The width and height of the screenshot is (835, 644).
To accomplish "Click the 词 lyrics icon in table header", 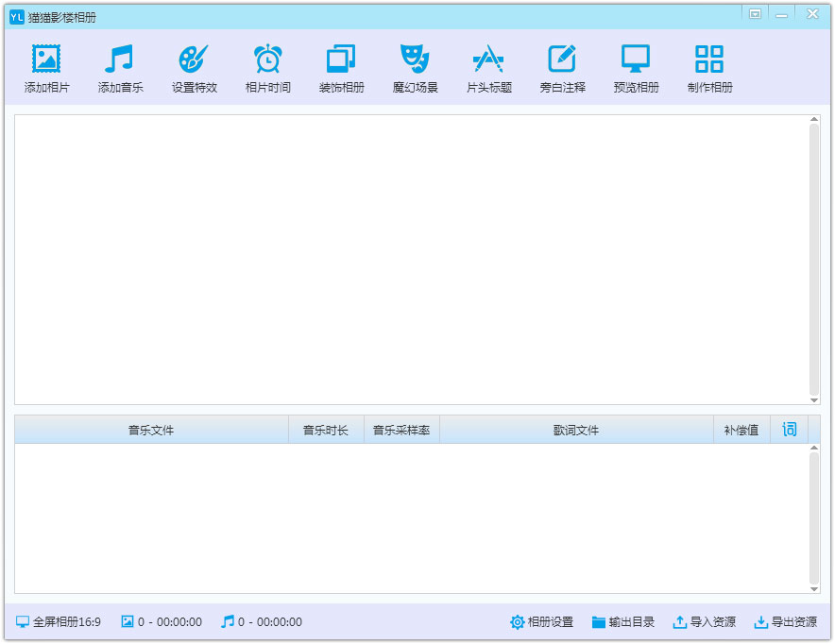I will pyautogui.click(x=790, y=429).
